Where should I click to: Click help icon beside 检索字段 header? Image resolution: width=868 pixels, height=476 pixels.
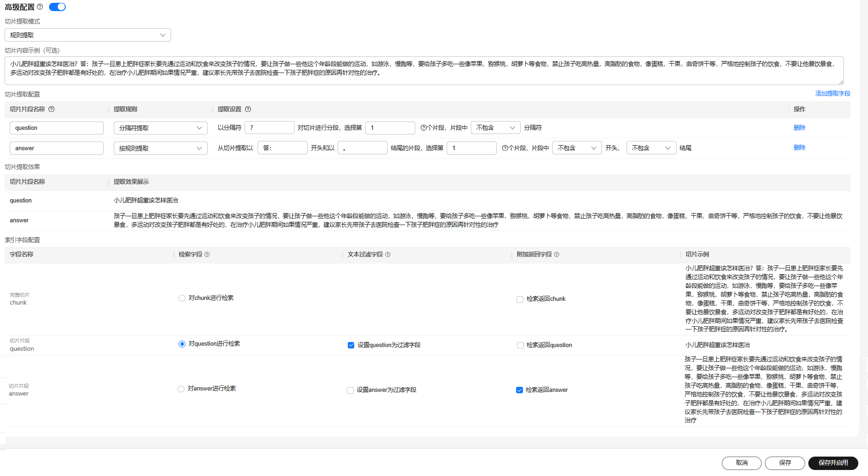(207, 255)
